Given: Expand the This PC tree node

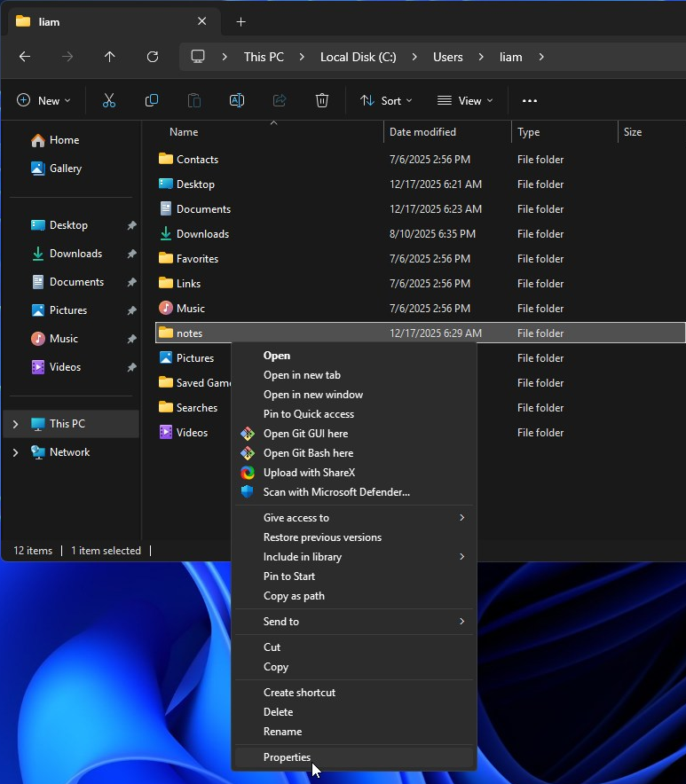Looking at the screenshot, I should point(15,424).
